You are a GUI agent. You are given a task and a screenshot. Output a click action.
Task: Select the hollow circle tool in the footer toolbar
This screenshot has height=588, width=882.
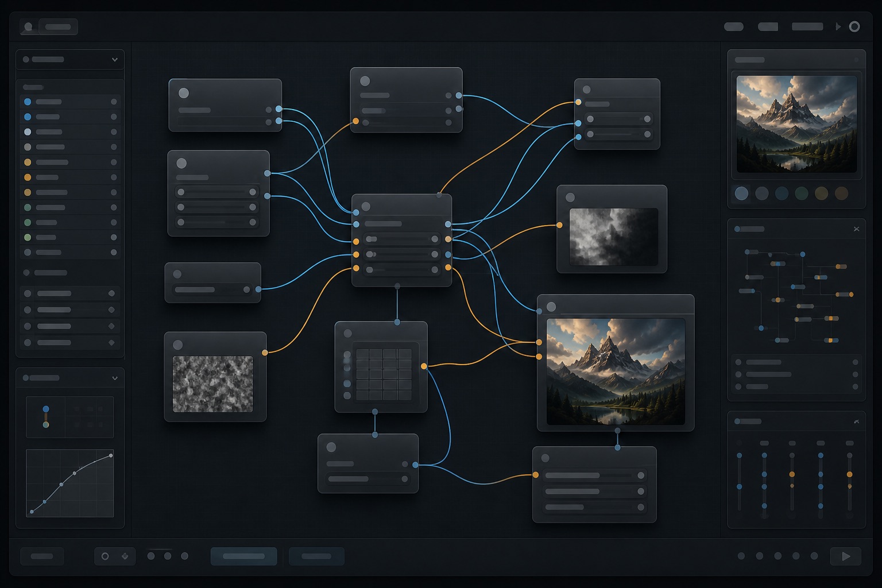pos(105,556)
